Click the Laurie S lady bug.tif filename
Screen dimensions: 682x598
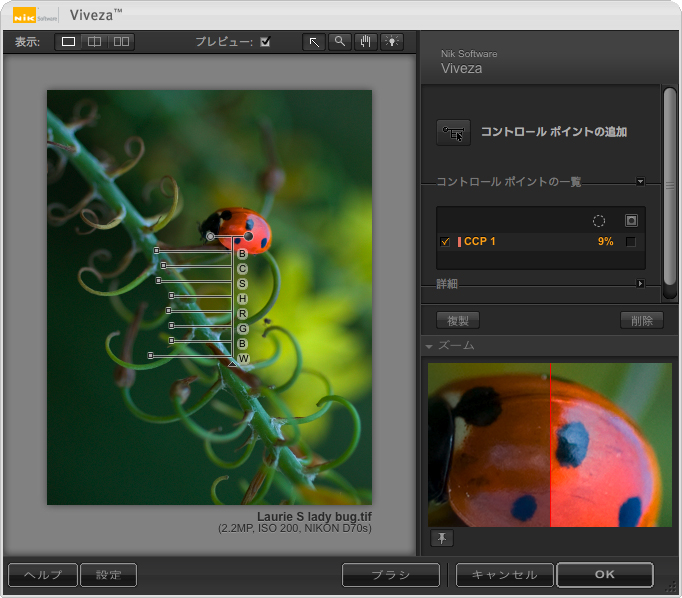pos(314,517)
